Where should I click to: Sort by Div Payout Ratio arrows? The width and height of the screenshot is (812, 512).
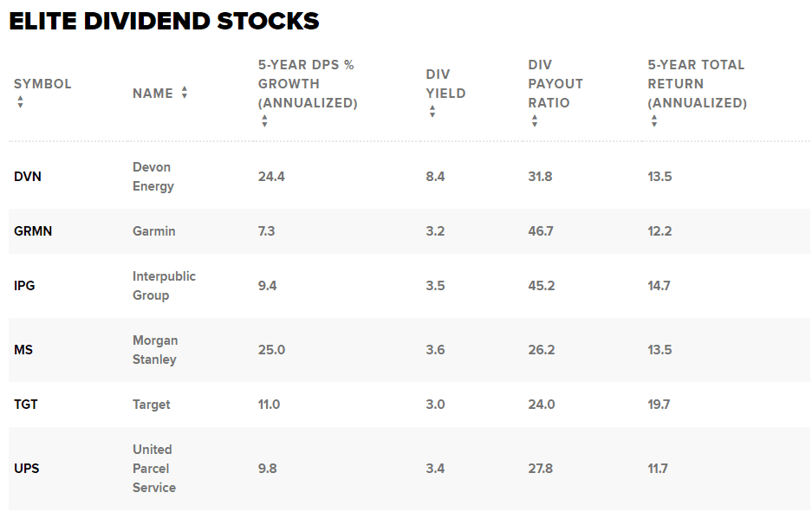click(535, 121)
